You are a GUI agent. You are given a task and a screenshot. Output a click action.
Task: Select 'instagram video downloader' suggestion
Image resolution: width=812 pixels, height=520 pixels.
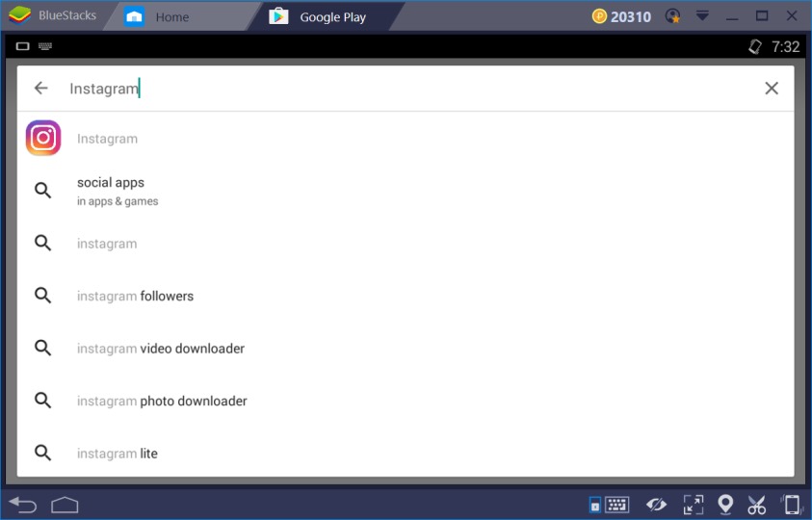pyautogui.click(x=406, y=348)
